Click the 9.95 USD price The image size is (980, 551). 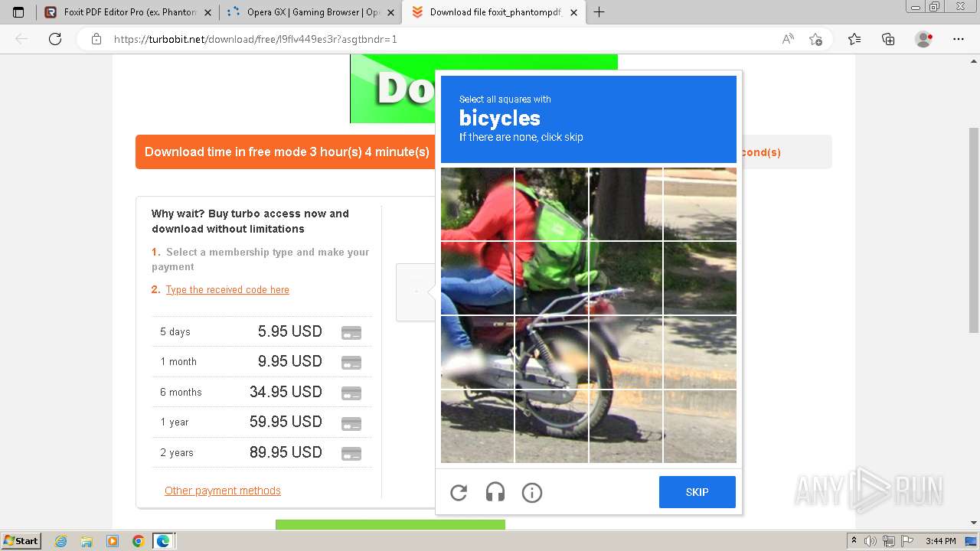[x=290, y=361]
